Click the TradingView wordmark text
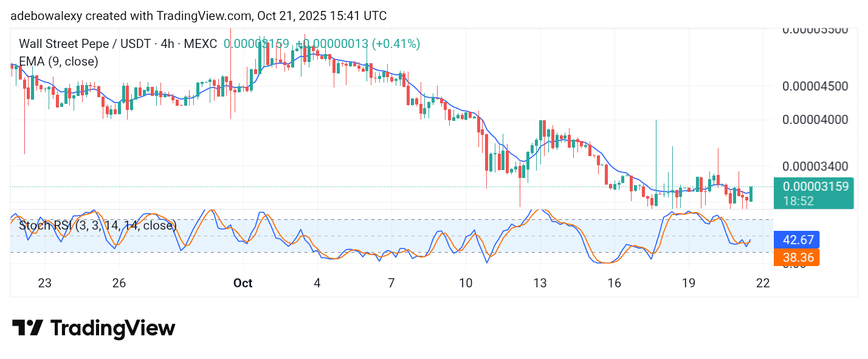The image size is (868, 359). tap(112, 329)
